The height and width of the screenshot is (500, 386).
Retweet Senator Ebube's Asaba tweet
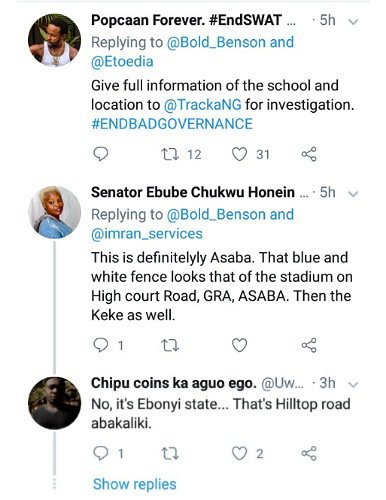click(x=170, y=346)
